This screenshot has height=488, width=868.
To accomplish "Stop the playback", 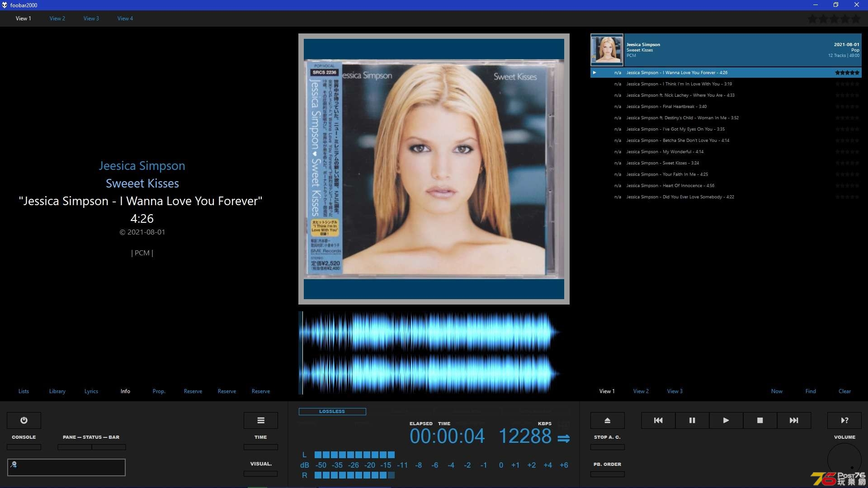I will (x=760, y=420).
